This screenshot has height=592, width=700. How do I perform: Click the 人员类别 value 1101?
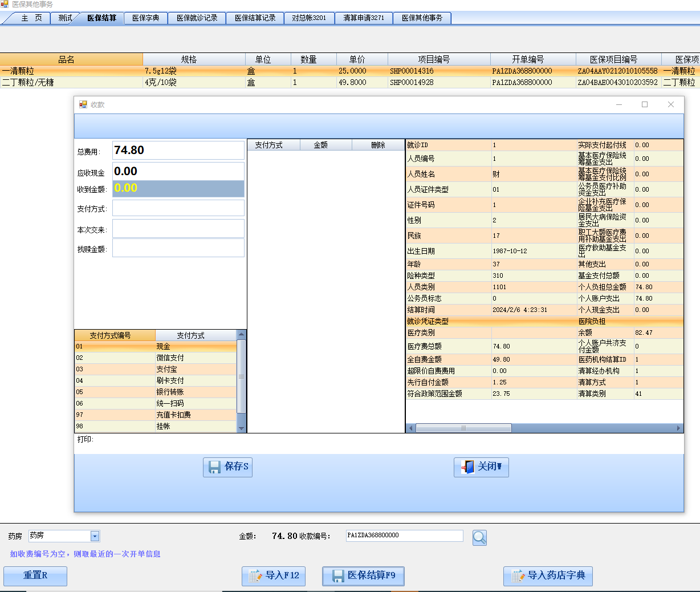[x=499, y=287]
